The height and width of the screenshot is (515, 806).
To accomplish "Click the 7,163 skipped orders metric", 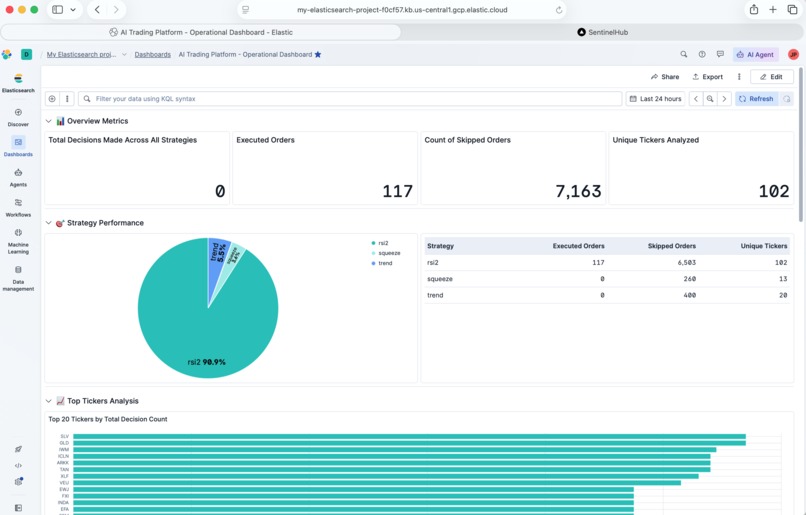I will click(578, 191).
